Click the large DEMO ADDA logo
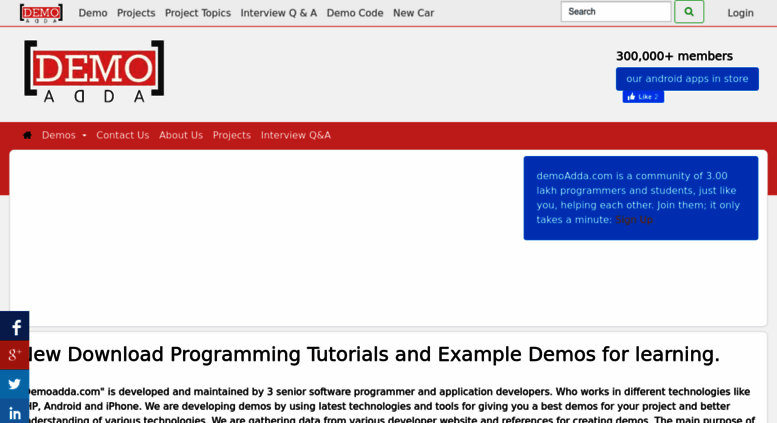The height and width of the screenshot is (423, 777). (94, 71)
